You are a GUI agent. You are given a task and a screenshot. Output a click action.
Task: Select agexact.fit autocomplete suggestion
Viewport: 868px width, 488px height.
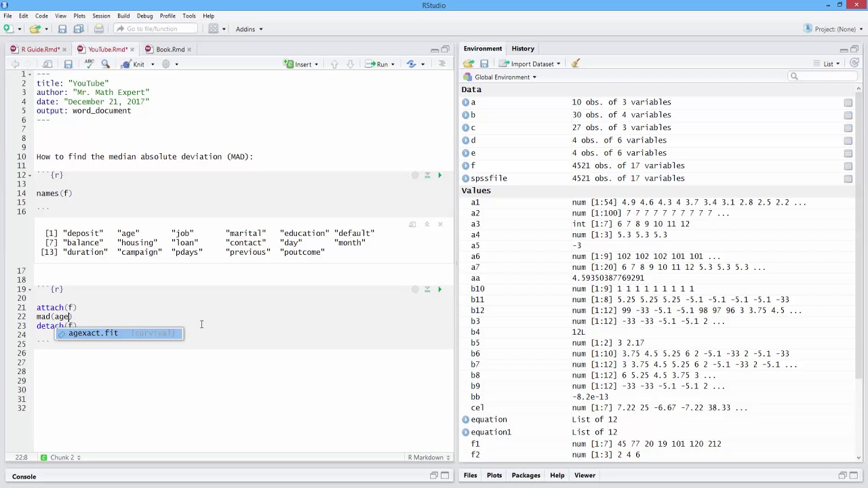119,333
